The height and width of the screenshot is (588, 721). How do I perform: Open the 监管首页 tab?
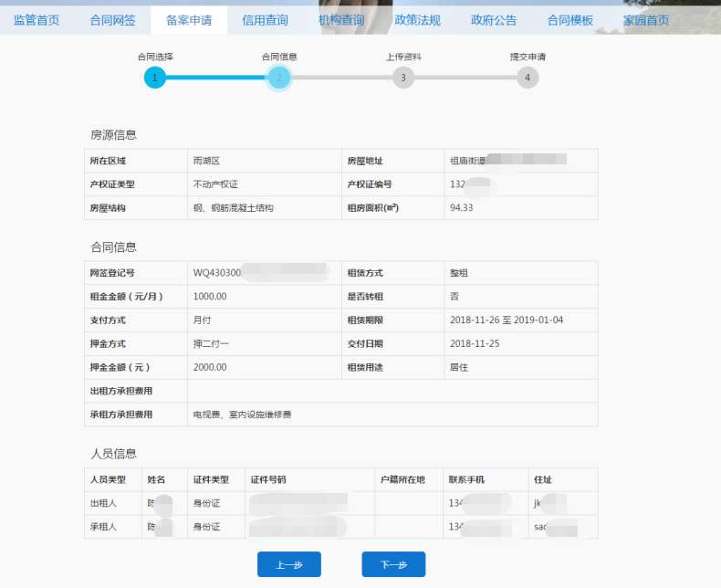tap(37, 20)
